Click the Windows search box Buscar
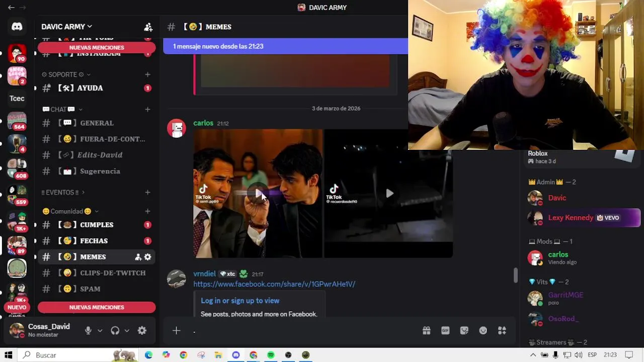The width and height of the screenshot is (644, 362). pyautogui.click(x=79, y=355)
